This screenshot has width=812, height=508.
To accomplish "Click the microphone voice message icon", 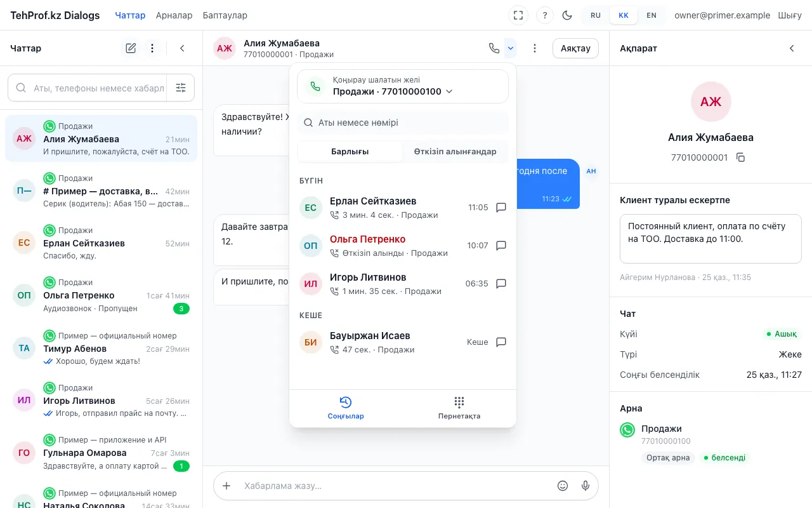I will pyautogui.click(x=586, y=486).
